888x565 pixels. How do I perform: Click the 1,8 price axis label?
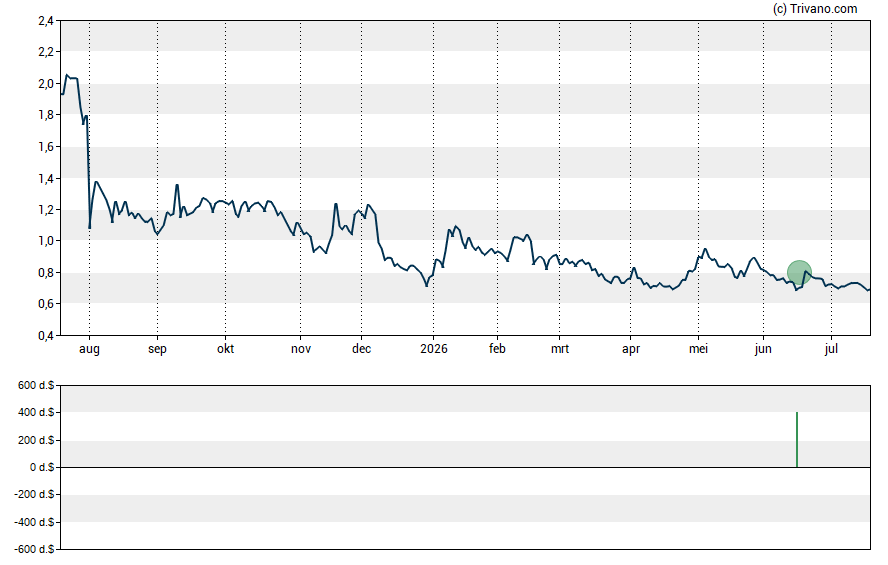(x=46, y=115)
